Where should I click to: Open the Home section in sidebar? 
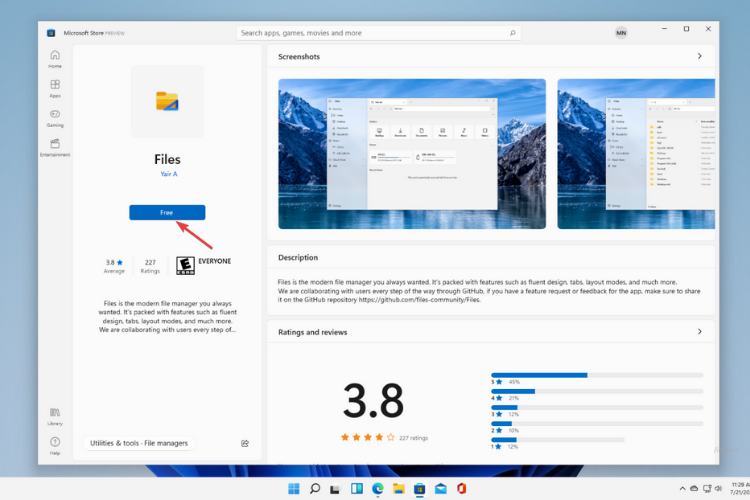[x=55, y=59]
